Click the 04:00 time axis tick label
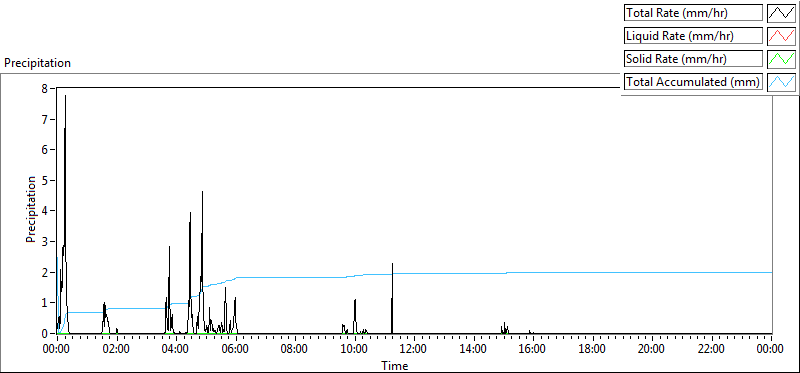The height and width of the screenshot is (373, 800). pos(176,350)
